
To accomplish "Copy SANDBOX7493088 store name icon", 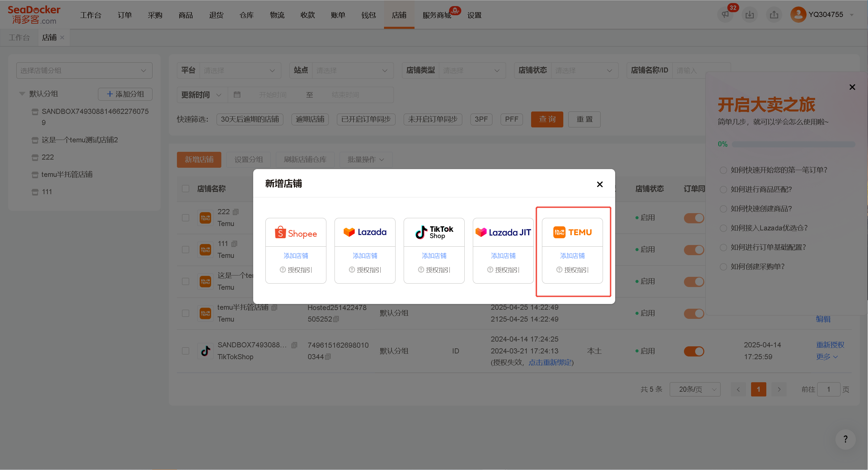I will point(294,345).
